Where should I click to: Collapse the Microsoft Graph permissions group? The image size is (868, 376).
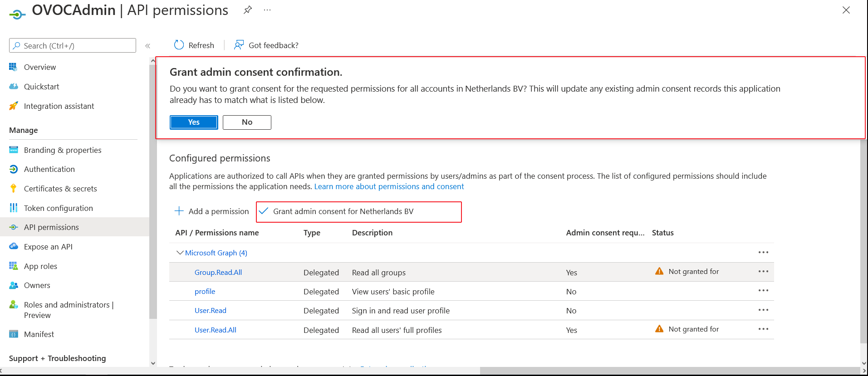[x=180, y=253]
